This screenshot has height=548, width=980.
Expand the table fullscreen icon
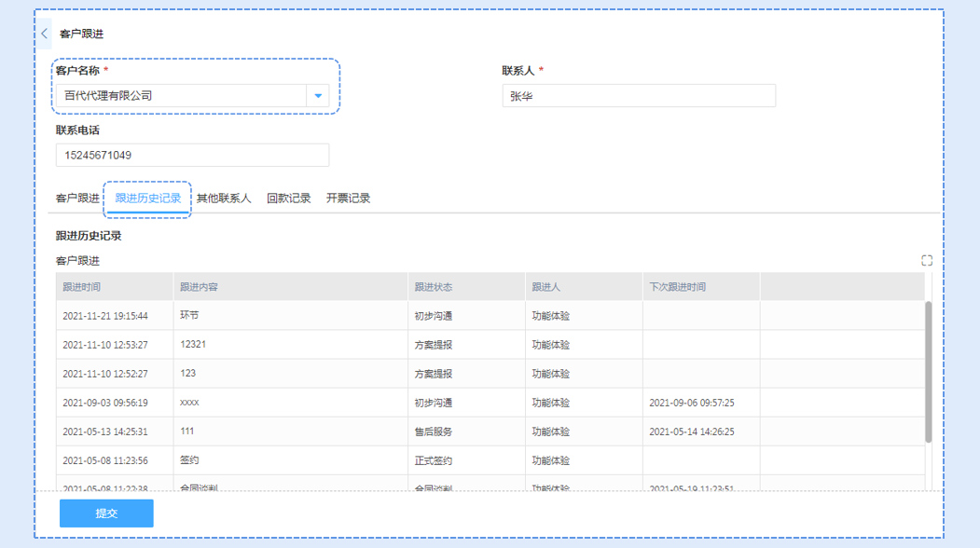pos(926,261)
